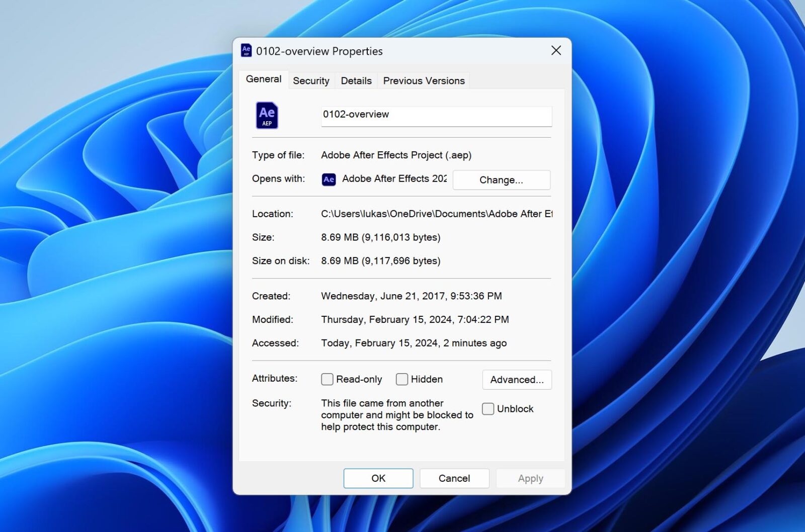Click the Adobe After Effects icon beside Opens with

coord(328,179)
